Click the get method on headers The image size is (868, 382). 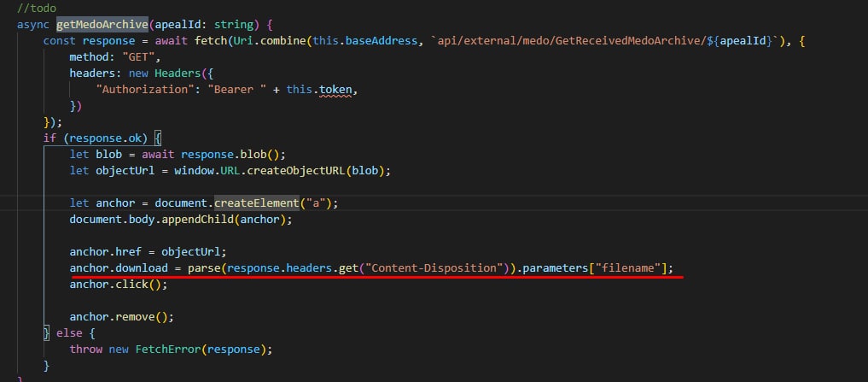pos(348,268)
